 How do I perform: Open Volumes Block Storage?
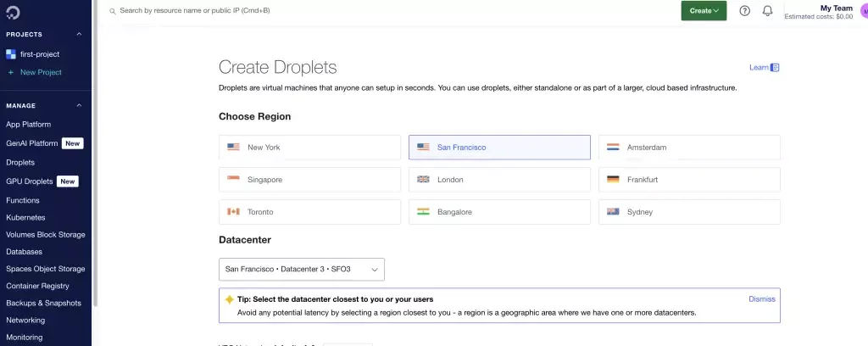click(46, 235)
